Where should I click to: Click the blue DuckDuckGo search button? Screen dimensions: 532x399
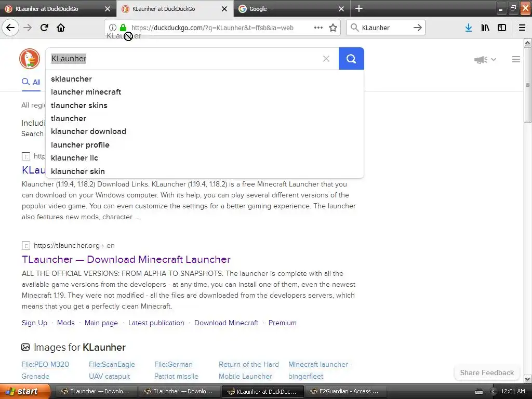pyautogui.click(x=351, y=59)
